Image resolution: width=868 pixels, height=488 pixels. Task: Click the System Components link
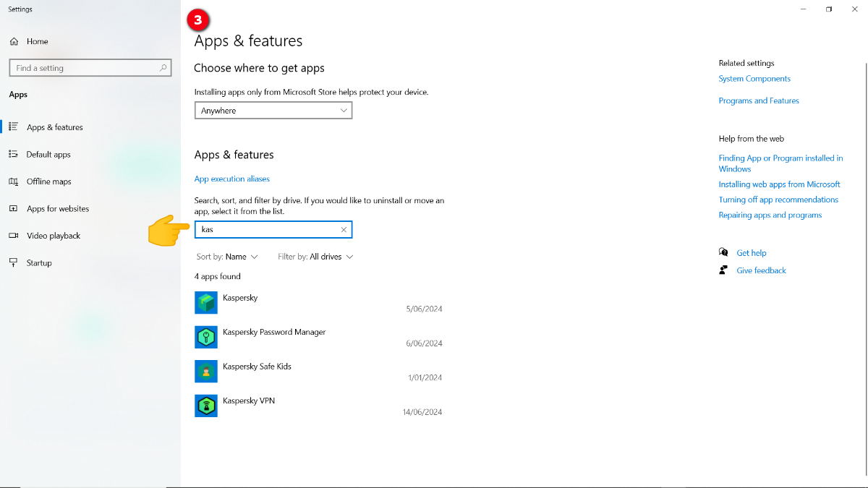click(x=754, y=79)
